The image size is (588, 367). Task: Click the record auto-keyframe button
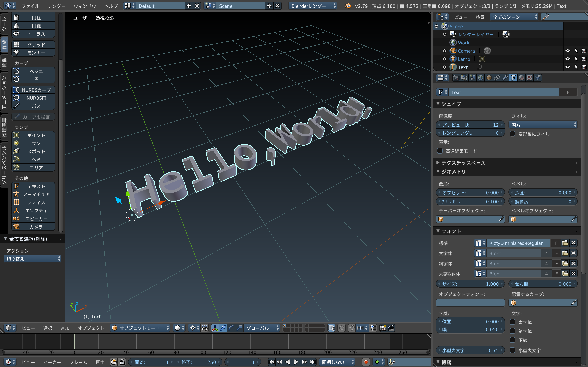click(366, 362)
